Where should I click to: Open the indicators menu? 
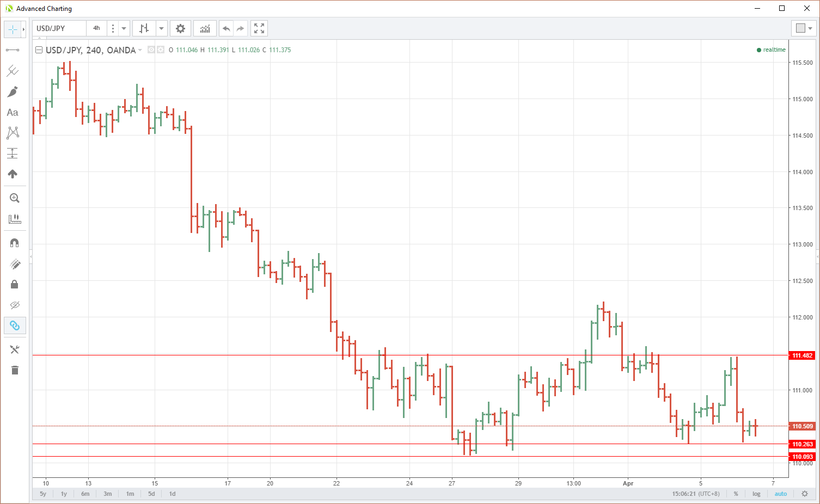pyautogui.click(x=205, y=28)
